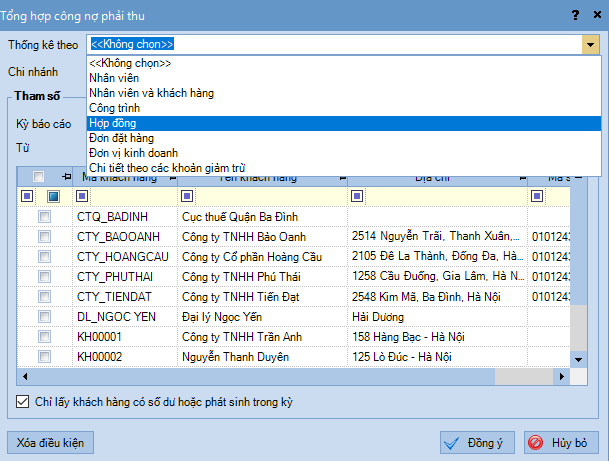Tick checkbox for CTQ_BADINH row
Viewport: 609px width, 461px height.
click(44, 216)
